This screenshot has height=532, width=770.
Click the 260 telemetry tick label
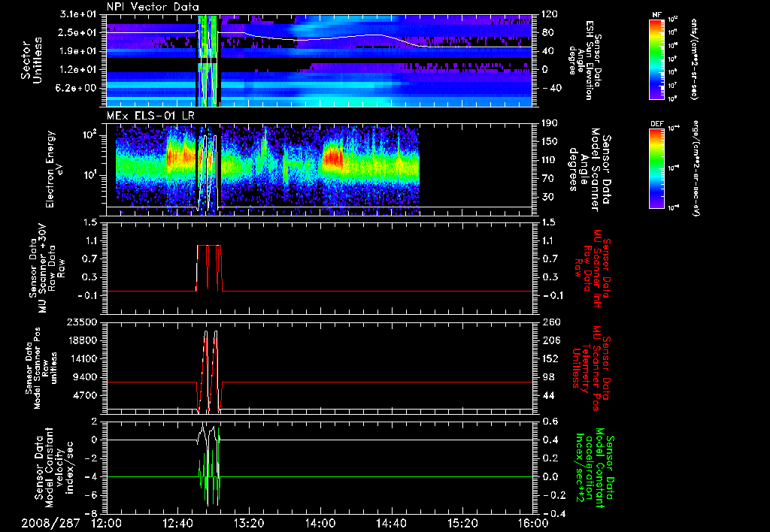(x=550, y=322)
